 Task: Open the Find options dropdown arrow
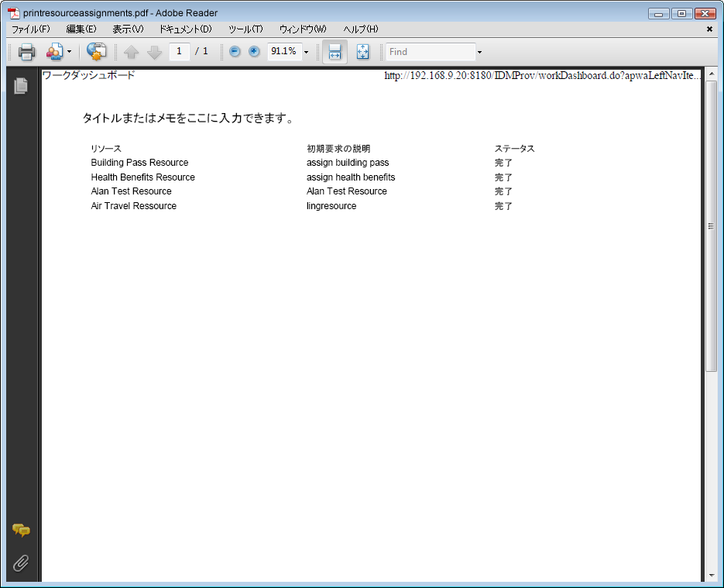tap(479, 52)
